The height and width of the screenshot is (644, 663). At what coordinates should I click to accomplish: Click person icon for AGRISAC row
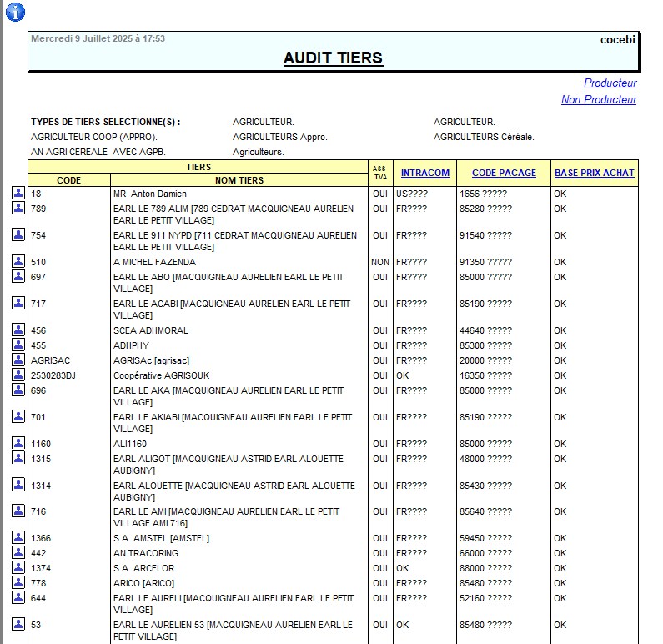pos(18,360)
